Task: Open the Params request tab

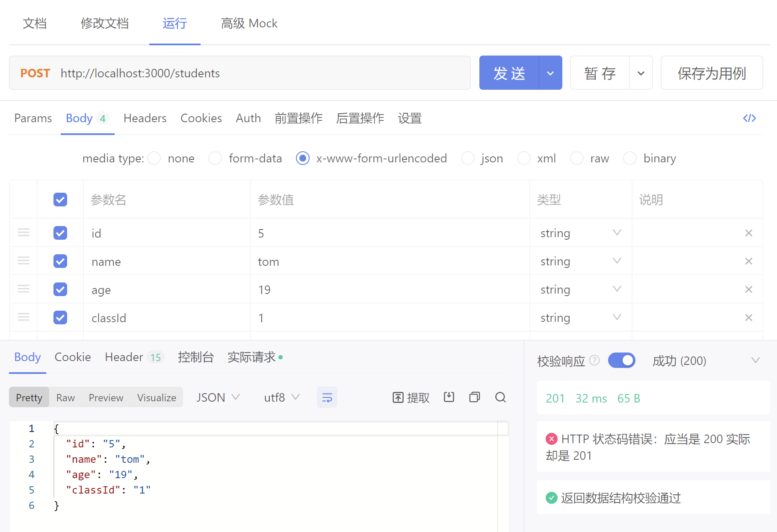Action: [33, 118]
